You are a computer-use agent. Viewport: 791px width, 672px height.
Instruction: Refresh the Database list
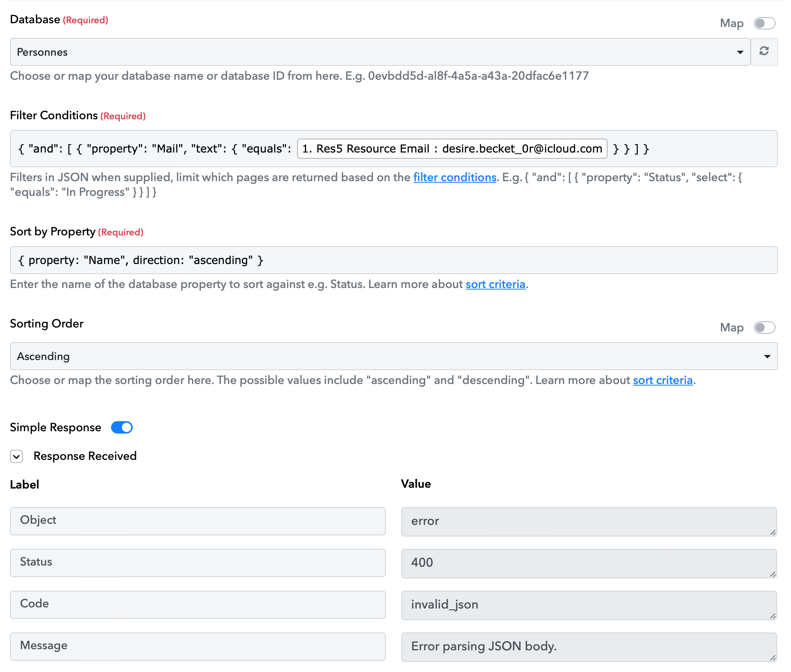point(764,51)
